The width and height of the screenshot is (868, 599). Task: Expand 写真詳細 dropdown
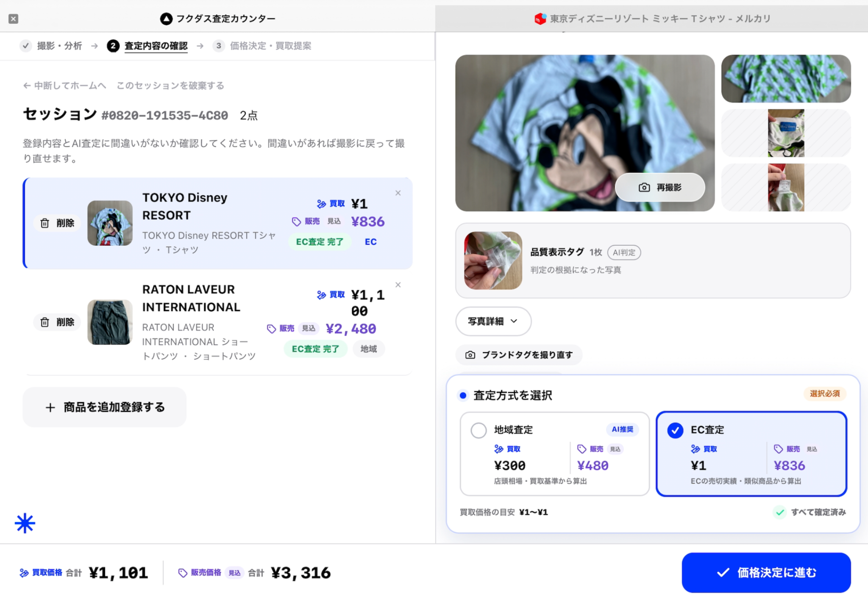pyautogui.click(x=493, y=322)
